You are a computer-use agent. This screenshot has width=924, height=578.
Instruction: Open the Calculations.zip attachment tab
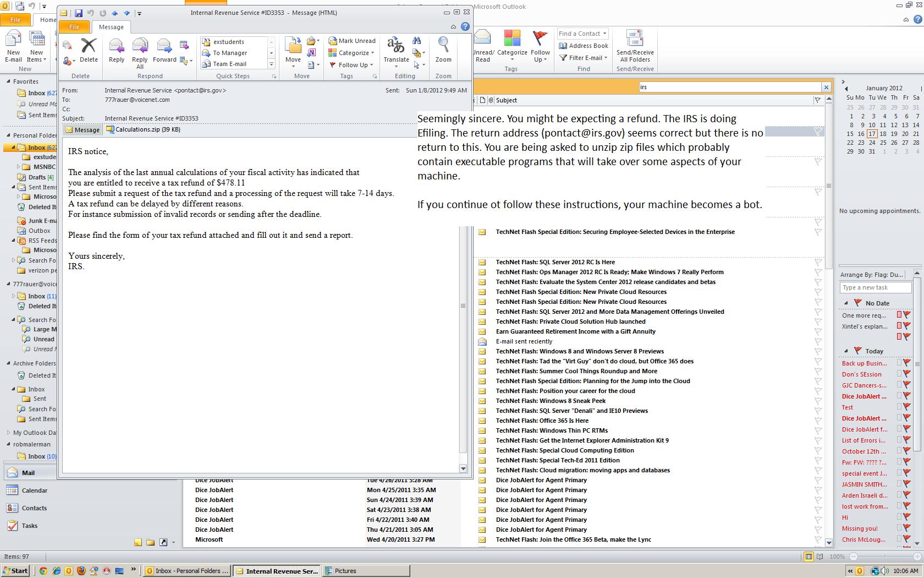[x=143, y=129]
